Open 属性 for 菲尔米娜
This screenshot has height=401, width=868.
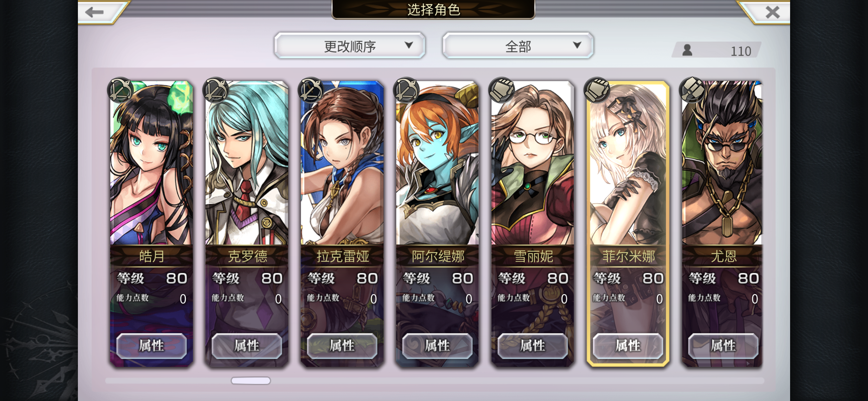(x=628, y=346)
